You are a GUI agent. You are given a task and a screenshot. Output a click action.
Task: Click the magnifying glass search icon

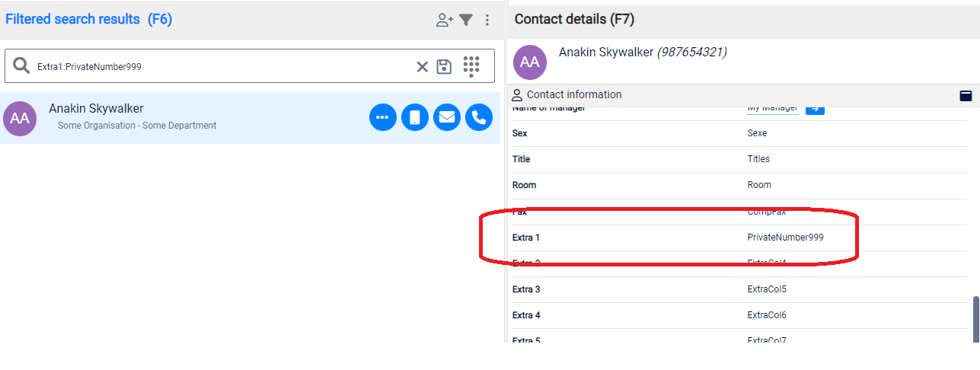[21, 66]
